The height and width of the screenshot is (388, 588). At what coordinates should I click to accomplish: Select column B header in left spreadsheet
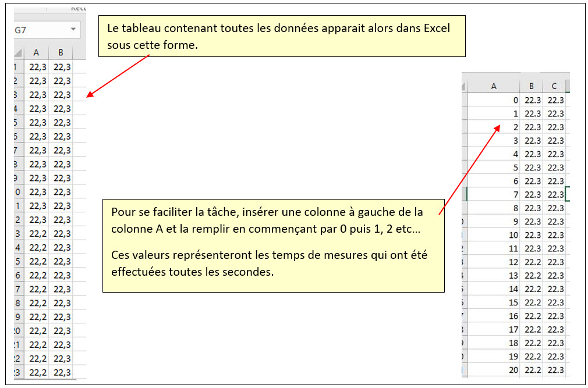tap(61, 53)
